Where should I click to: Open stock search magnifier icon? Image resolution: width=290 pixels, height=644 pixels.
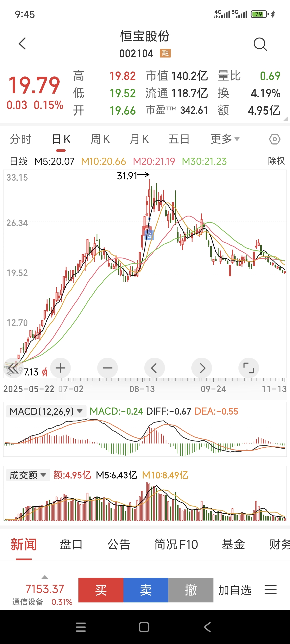260,44
